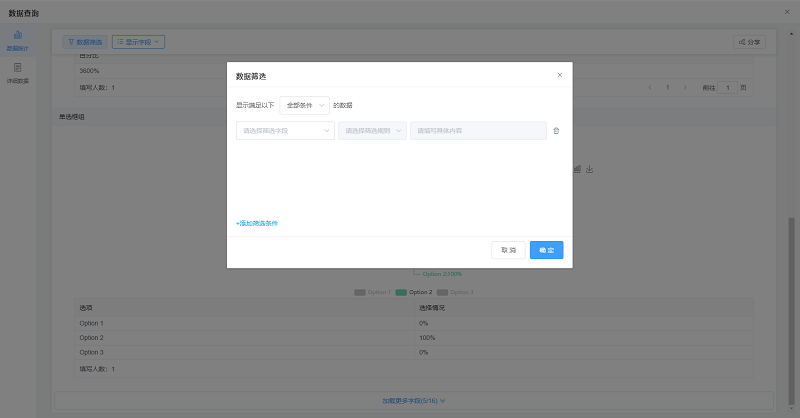Viewport: 800px width, 418px height.
Task: Click the +添加筛选条件 link
Action: click(257, 223)
